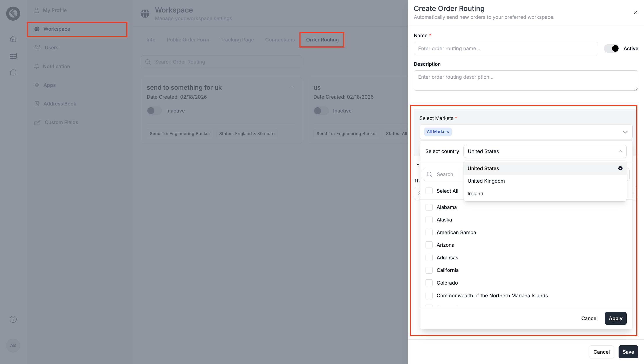The height and width of the screenshot is (364, 644).
Task: Click the AB user avatar
Action: 13,345
